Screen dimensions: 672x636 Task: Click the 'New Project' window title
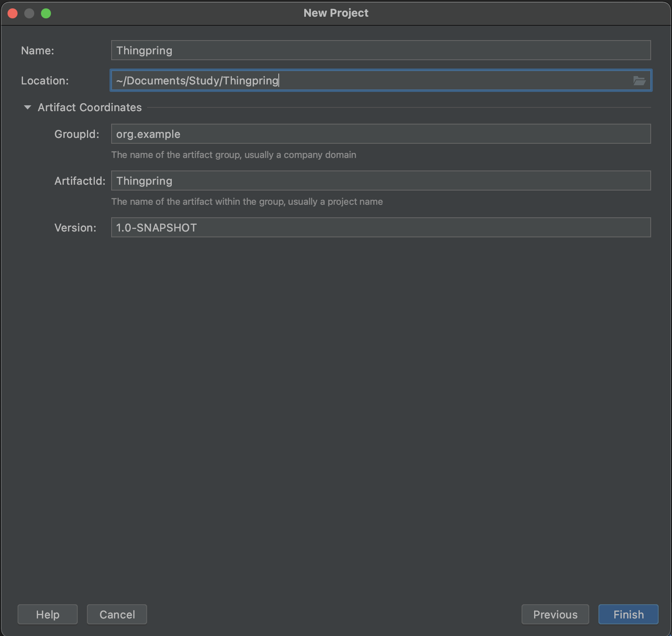click(336, 13)
